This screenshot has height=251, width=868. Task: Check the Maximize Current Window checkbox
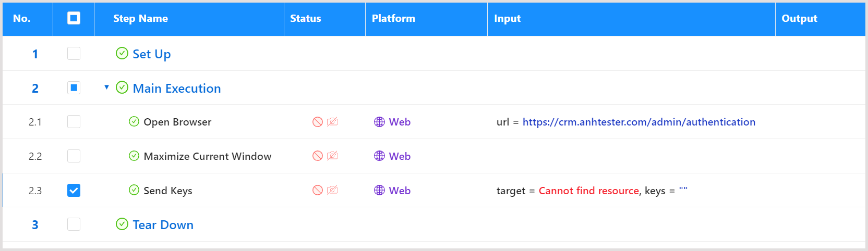[74, 156]
